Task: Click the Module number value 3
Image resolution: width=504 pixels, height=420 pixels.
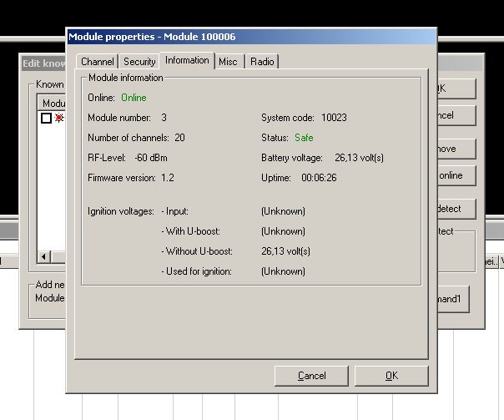Action: (x=164, y=118)
